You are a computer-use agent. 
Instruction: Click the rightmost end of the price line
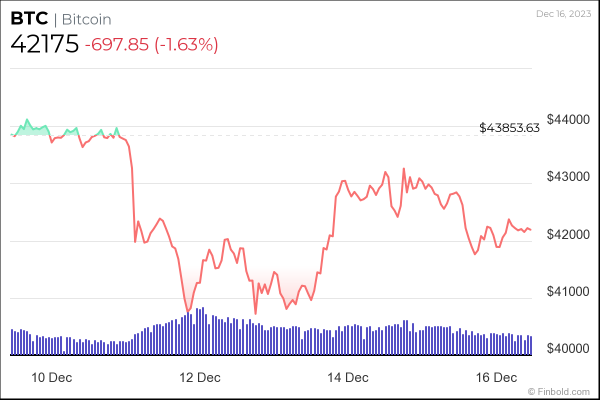[x=530, y=230]
